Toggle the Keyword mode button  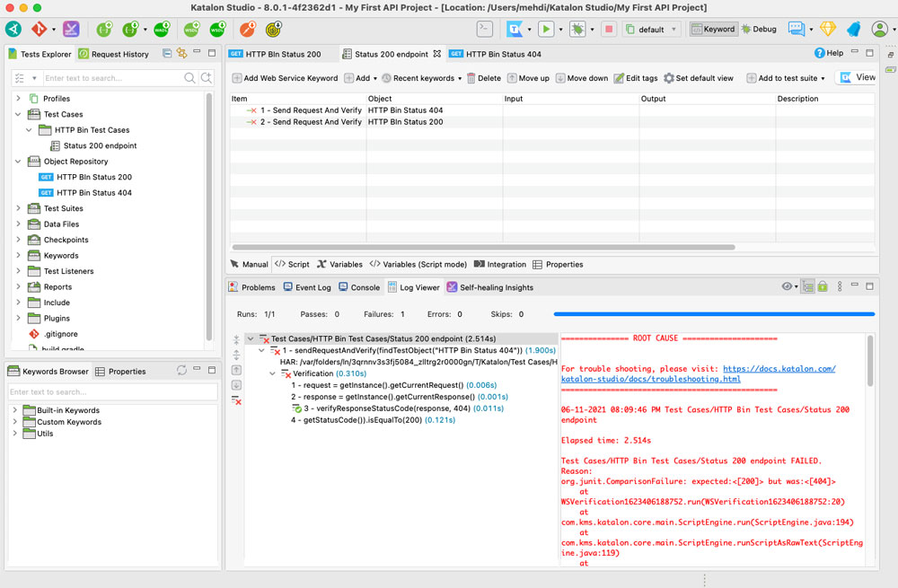714,29
